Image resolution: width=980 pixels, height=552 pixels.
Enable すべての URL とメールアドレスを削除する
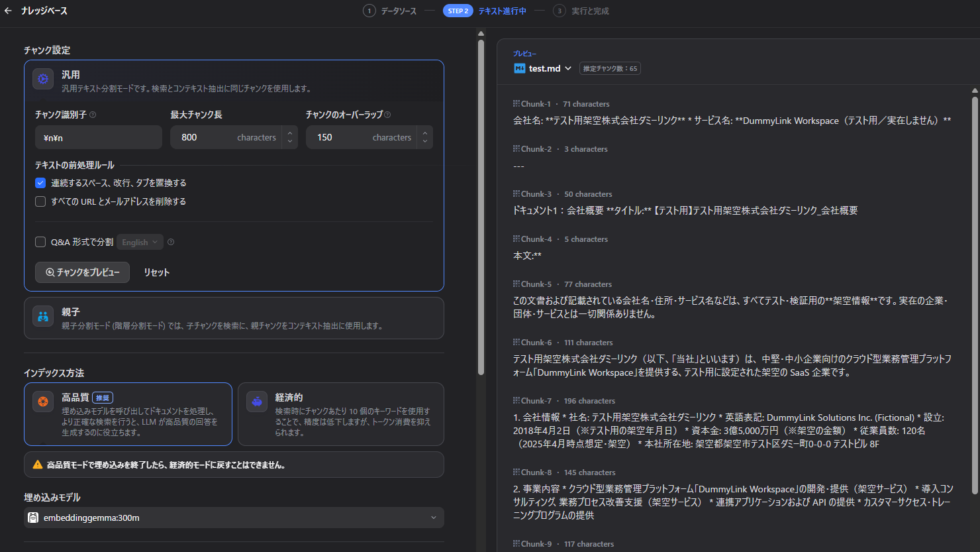coord(40,201)
